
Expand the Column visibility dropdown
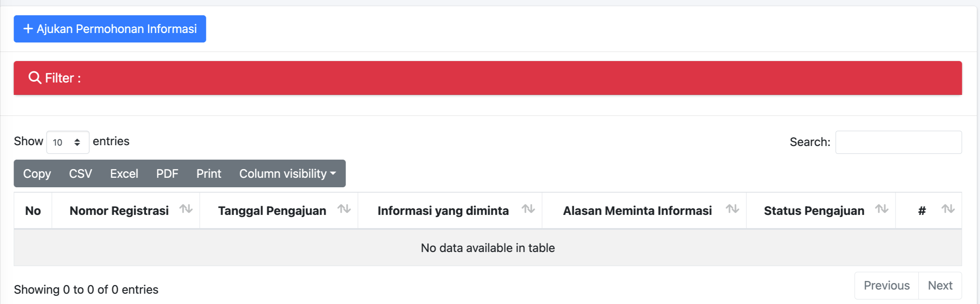288,174
